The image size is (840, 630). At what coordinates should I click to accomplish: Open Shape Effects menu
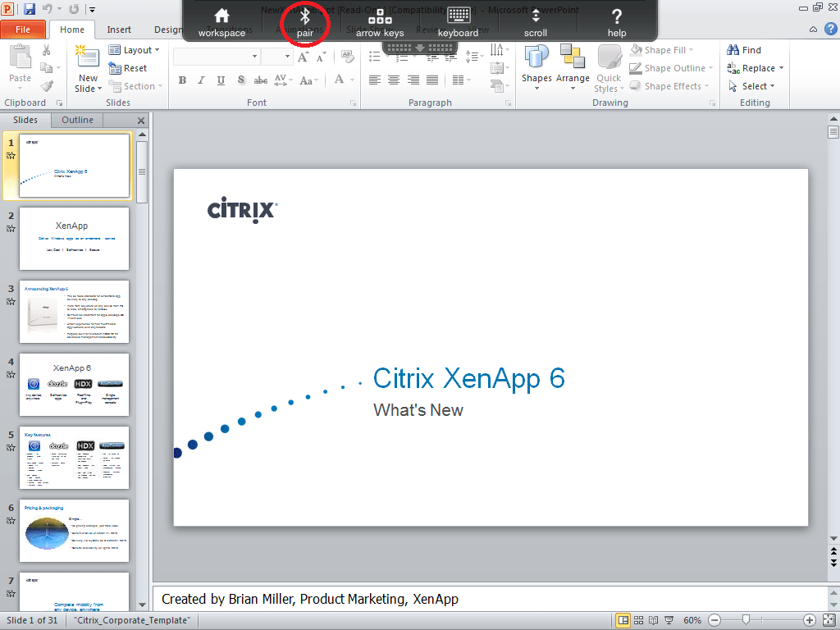[669, 86]
